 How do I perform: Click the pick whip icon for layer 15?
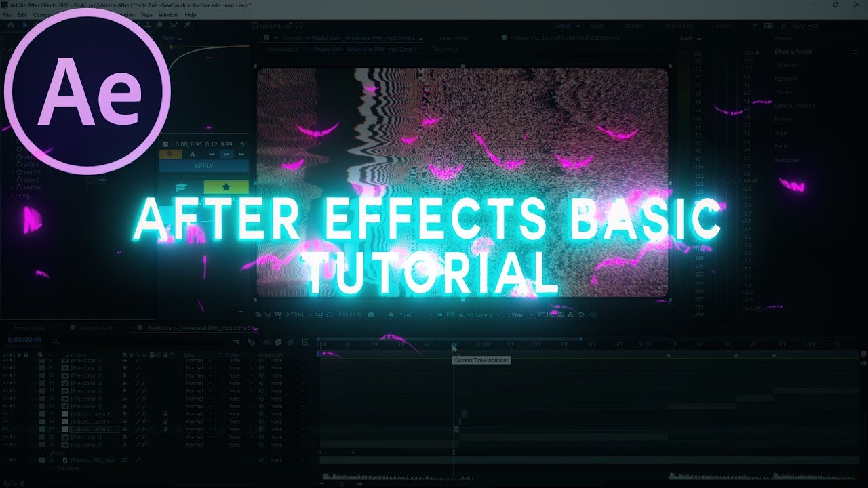tap(262, 413)
